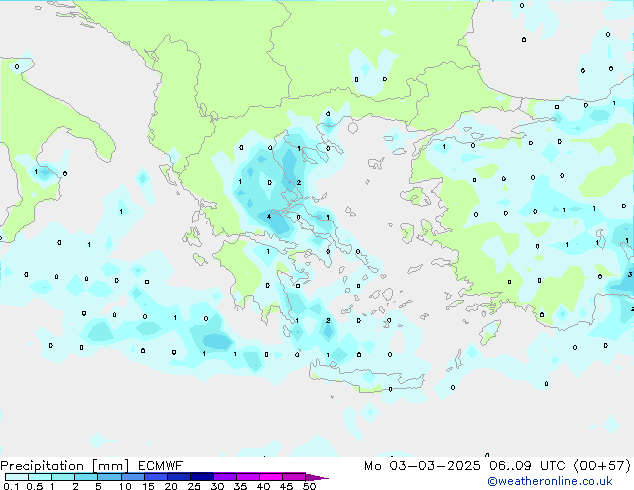The width and height of the screenshot is (634, 490).
Task: Select the '15' legend scale label
Action: pos(148,486)
